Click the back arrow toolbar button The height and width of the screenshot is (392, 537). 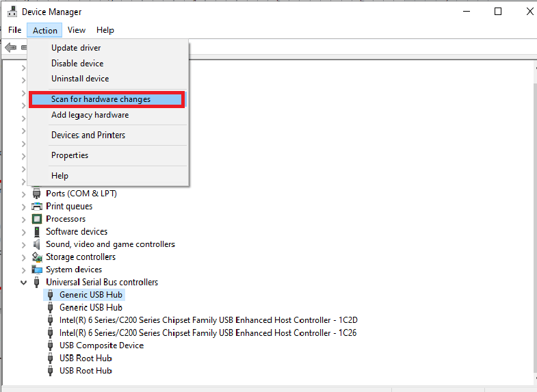(11, 47)
